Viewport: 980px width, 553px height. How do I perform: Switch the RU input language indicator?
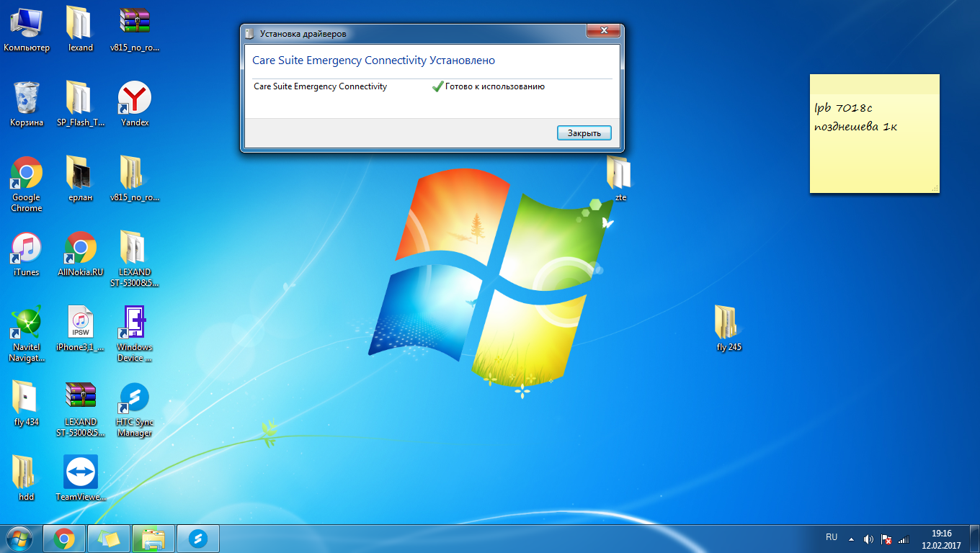pyautogui.click(x=832, y=537)
